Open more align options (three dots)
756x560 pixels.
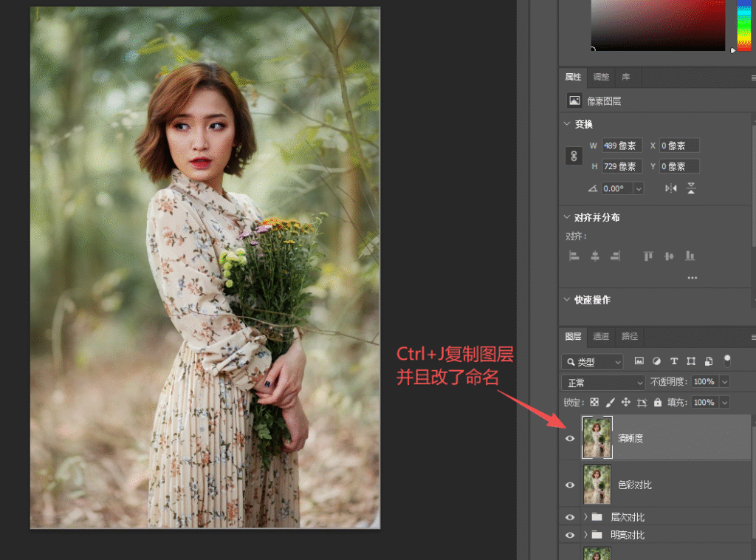693,278
